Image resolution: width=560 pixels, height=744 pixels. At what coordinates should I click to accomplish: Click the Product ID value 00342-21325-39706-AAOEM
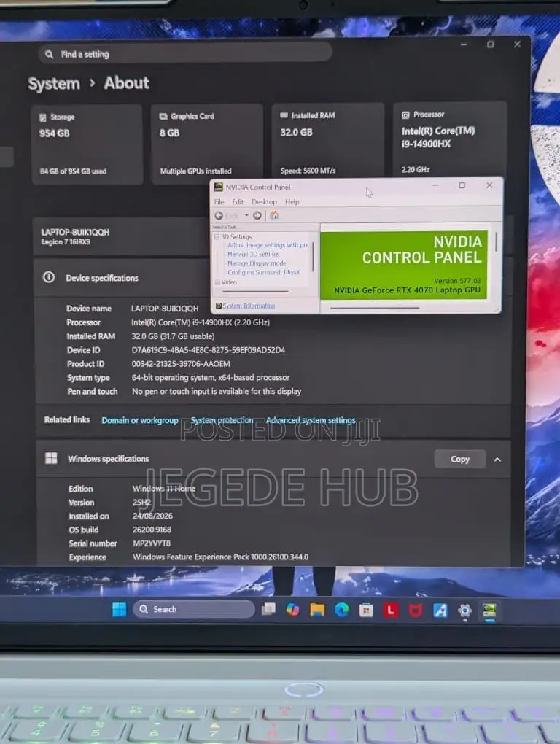click(181, 364)
